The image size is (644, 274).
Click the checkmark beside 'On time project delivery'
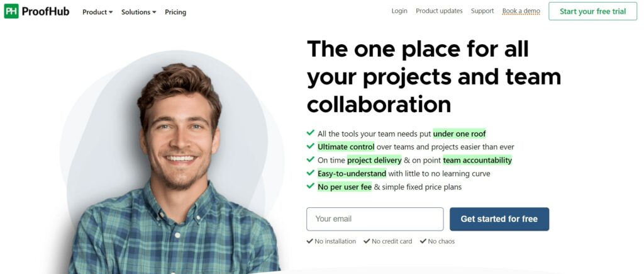coord(311,159)
